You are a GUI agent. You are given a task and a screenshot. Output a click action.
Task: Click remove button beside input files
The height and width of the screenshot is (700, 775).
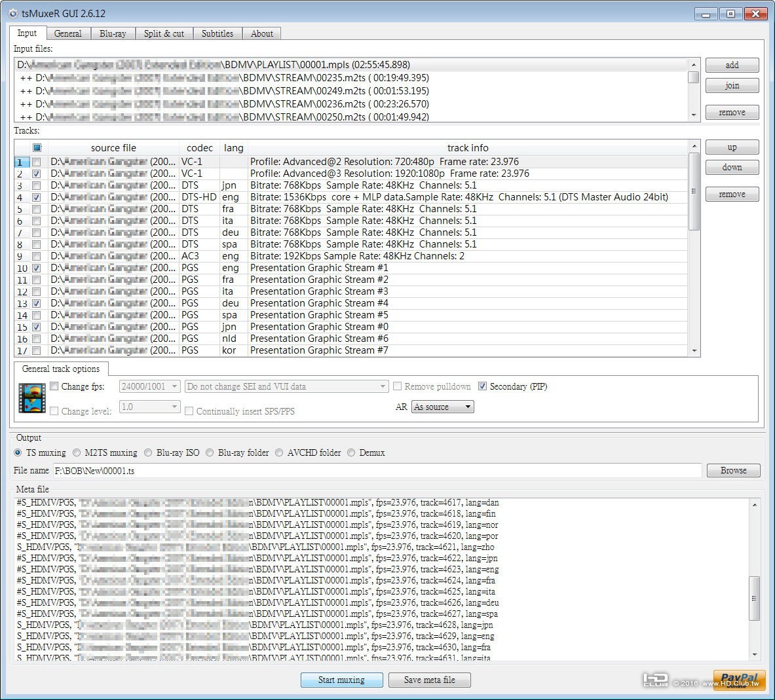[732, 113]
